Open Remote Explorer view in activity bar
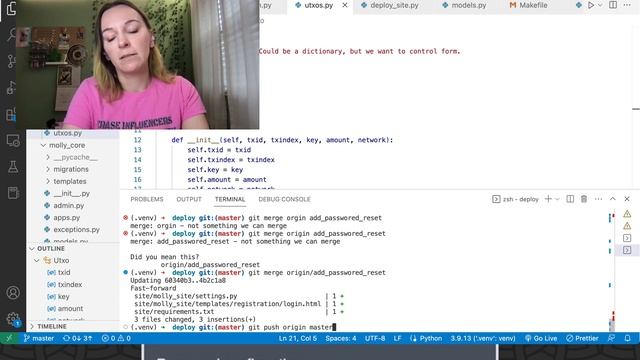The height and width of the screenshot is (360, 640). 13,141
